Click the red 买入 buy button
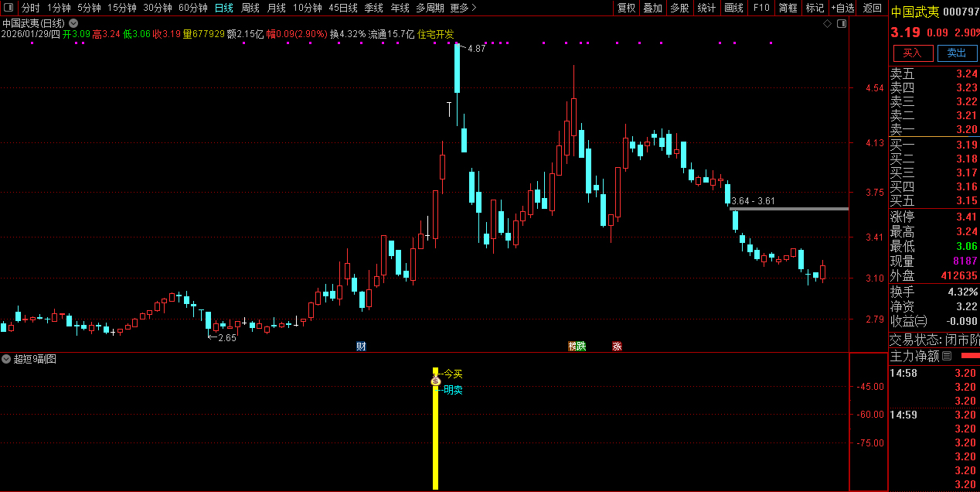This screenshot has width=980, height=492. (913, 53)
